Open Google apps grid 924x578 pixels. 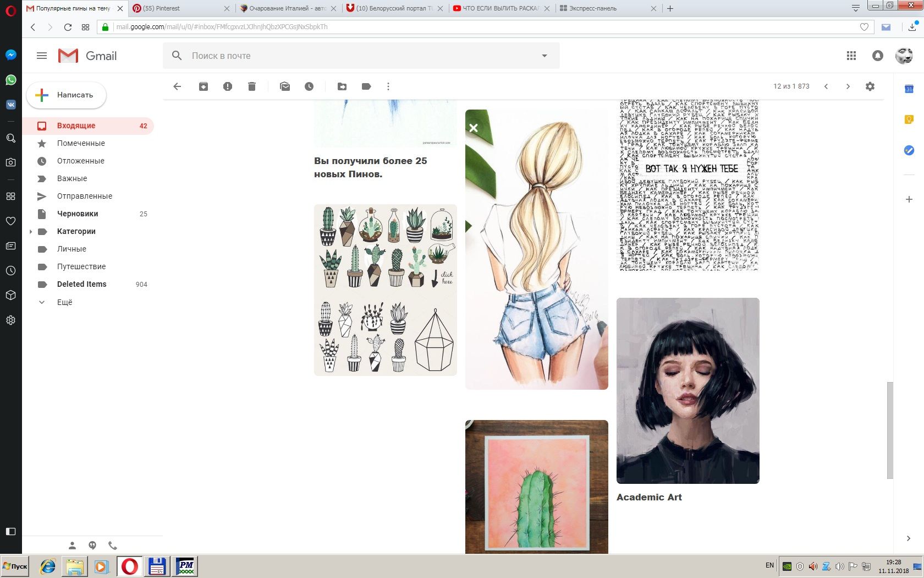coord(851,56)
